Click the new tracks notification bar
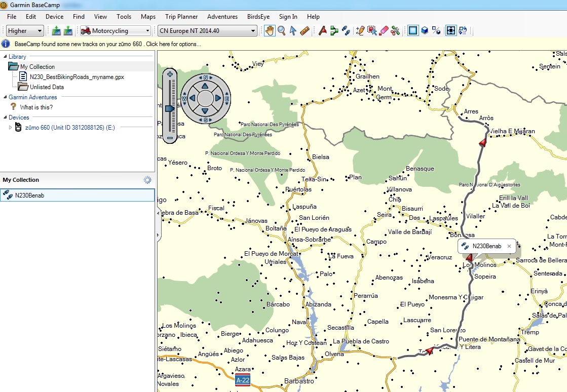Screen dimensions: 567x392 pyautogui.click(x=107, y=44)
